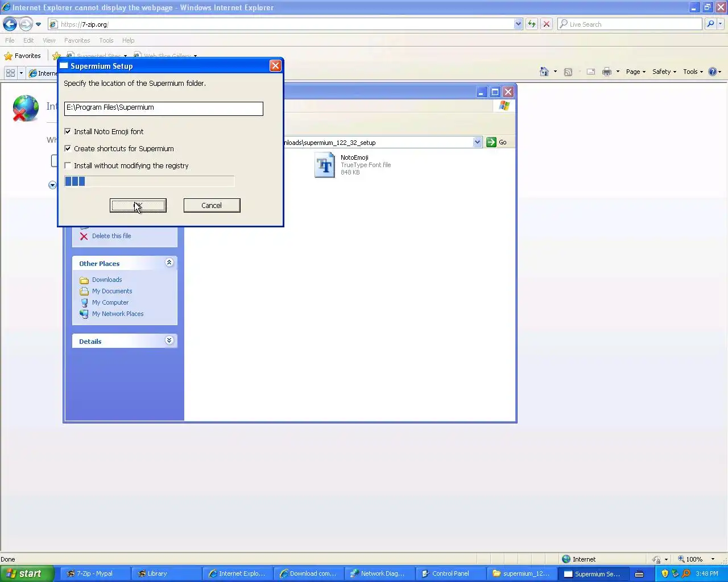
Task: Click the safely remove hardware tray icon
Action: coord(675,573)
